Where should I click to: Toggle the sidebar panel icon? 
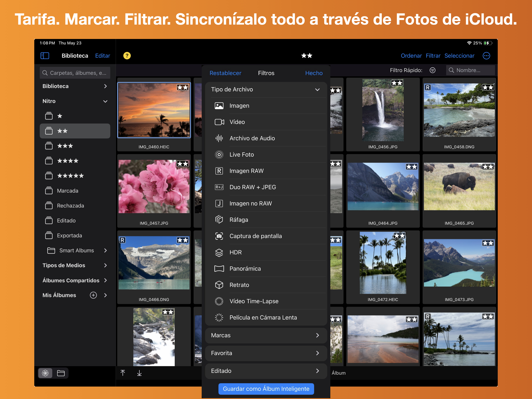click(x=45, y=56)
